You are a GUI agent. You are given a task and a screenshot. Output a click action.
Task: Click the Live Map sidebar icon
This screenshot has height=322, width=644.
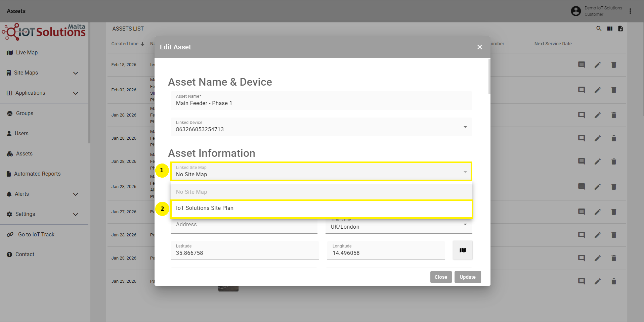pos(10,53)
